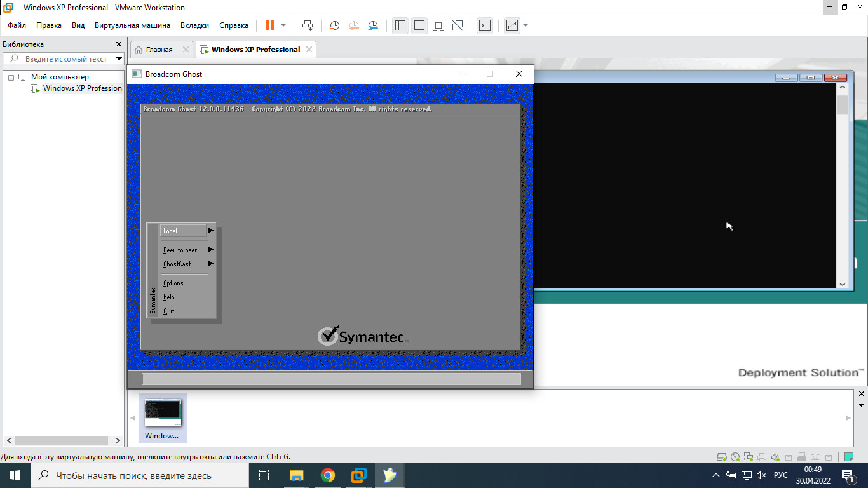The image size is (868, 488).
Task: Collapse the Мой компьютер tree node
Action: point(11,77)
